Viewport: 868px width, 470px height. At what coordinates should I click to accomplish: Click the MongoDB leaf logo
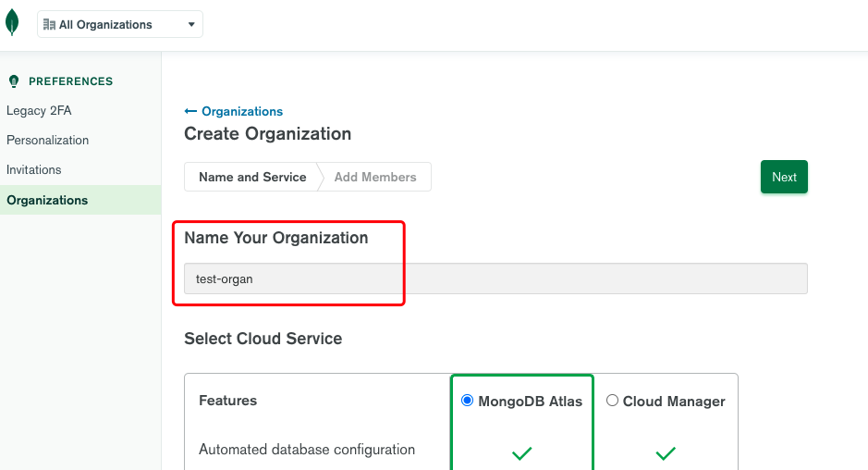tap(12, 23)
